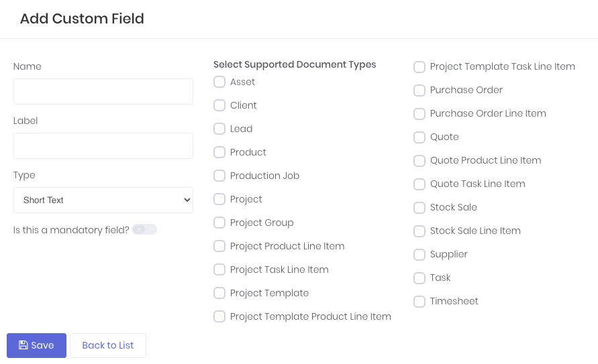Check the Production Job option

click(x=219, y=176)
